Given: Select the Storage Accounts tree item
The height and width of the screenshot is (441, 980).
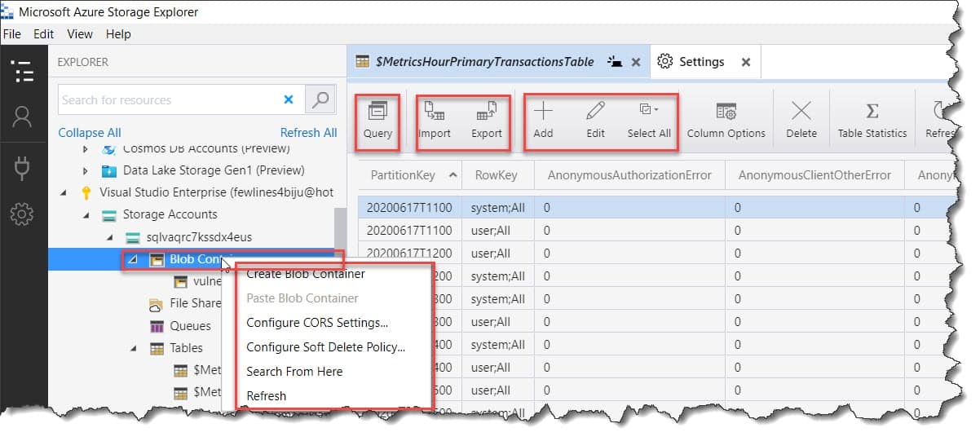Looking at the screenshot, I should (x=170, y=214).
